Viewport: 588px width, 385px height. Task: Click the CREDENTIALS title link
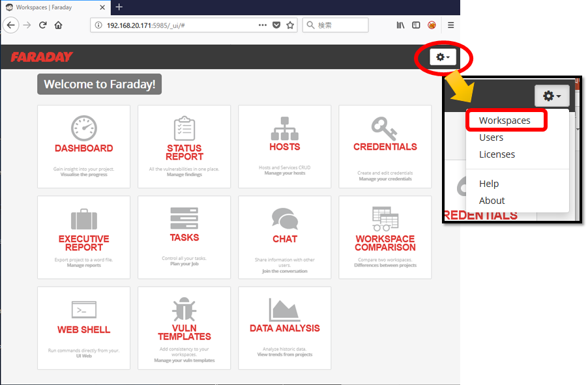pyautogui.click(x=385, y=147)
